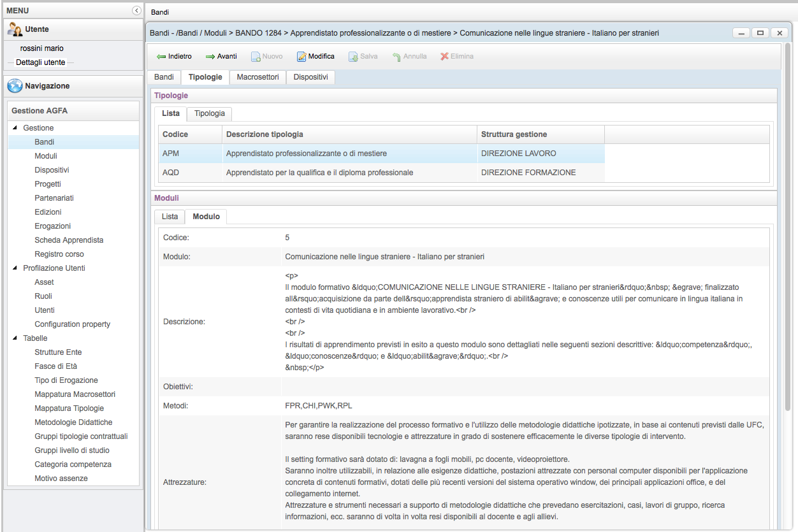This screenshot has width=798, height=532.
Task: Click the Annulla undo icon
Action: [x=396, y=57]
